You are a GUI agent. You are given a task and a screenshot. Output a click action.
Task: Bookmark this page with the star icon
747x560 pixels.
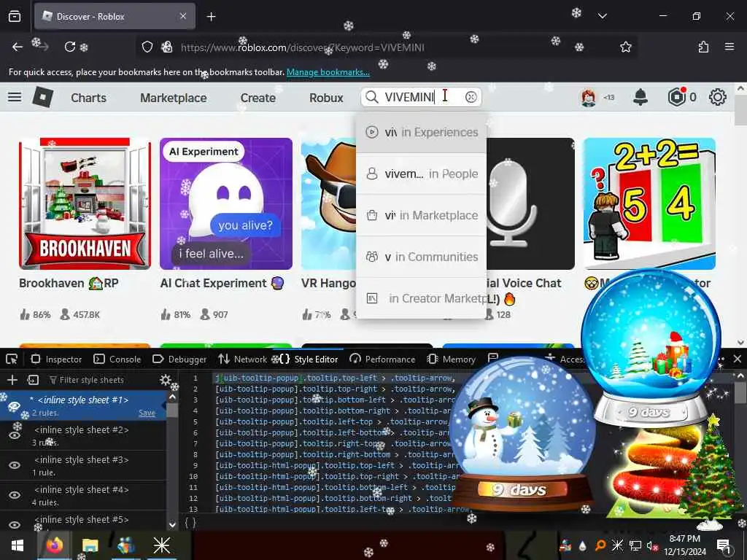click(x=625, y=47)
